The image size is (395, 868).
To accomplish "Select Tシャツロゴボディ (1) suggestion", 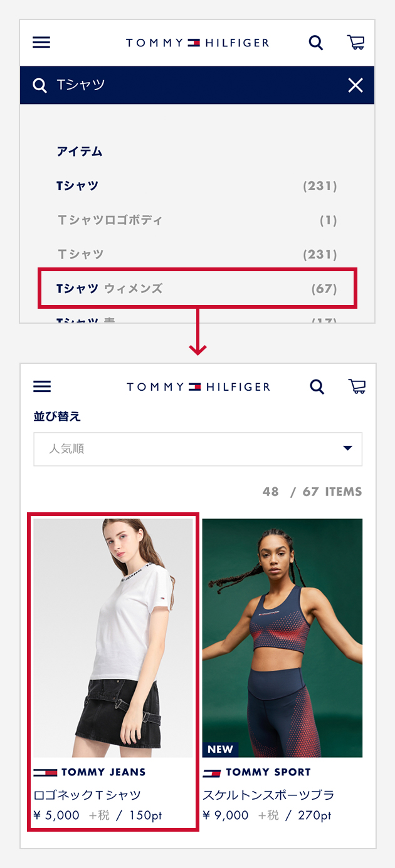I will pos(197,220).
